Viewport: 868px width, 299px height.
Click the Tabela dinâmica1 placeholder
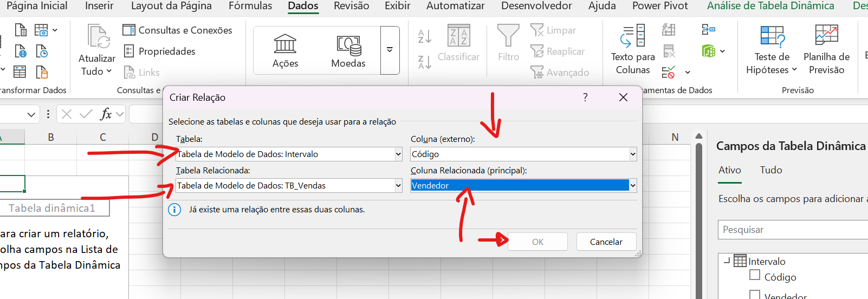click(52, 208)
